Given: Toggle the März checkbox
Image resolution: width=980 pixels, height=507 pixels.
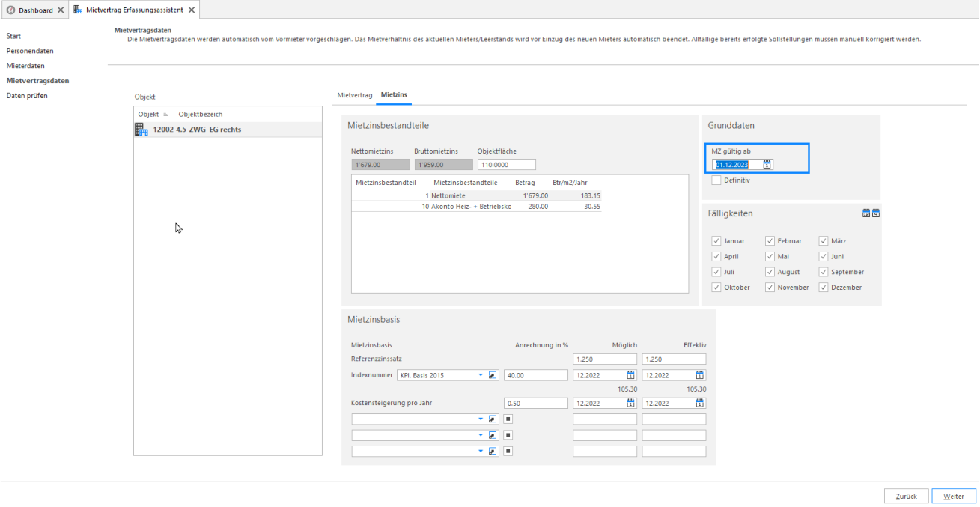Looking at the screenshot, I should click(824, 241).
